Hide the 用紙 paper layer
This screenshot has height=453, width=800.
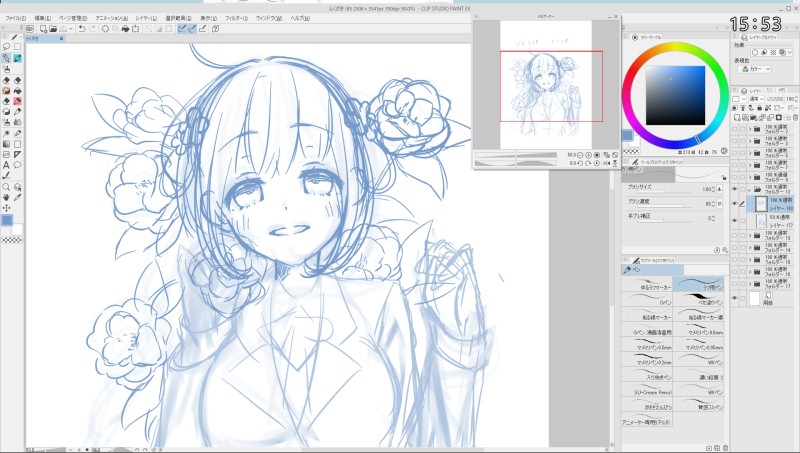[x=735, y=298]
